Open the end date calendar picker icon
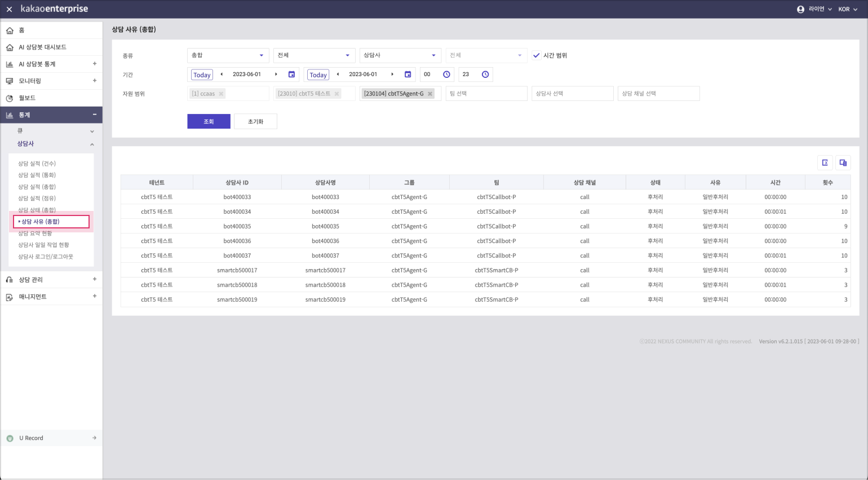This screenshot has height=480, width=868. pyautogui.click(x=408, y=74)
